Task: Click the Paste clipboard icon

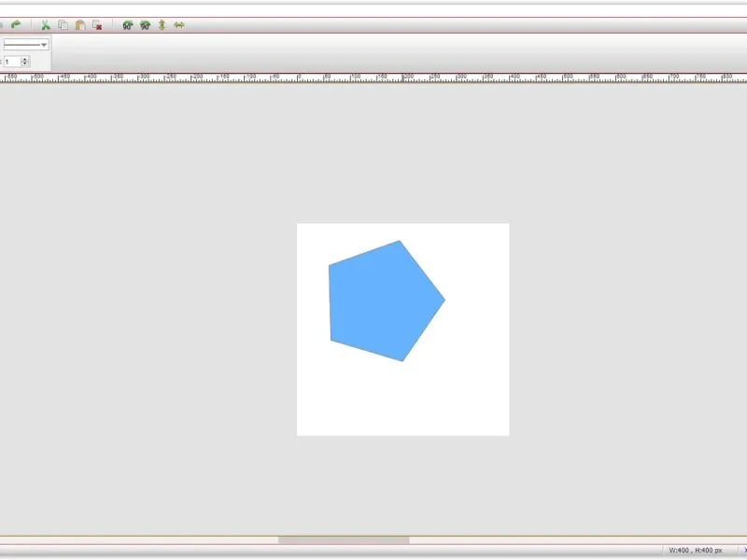Action: pos(80,25)
